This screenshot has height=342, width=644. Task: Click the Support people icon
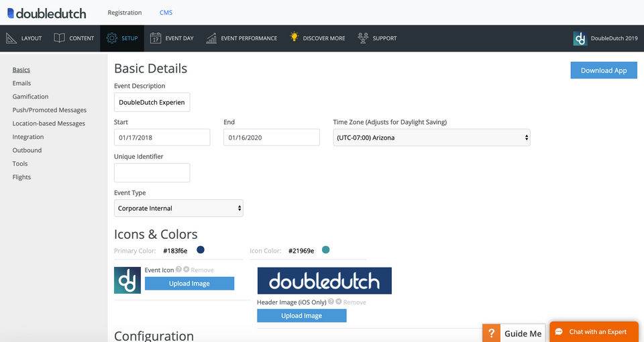click(x=363, y=38)
